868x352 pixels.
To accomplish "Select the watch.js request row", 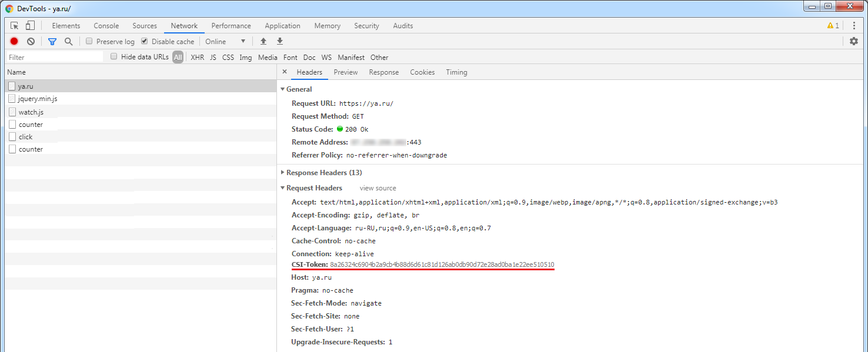I will click(x=140, y=112).
